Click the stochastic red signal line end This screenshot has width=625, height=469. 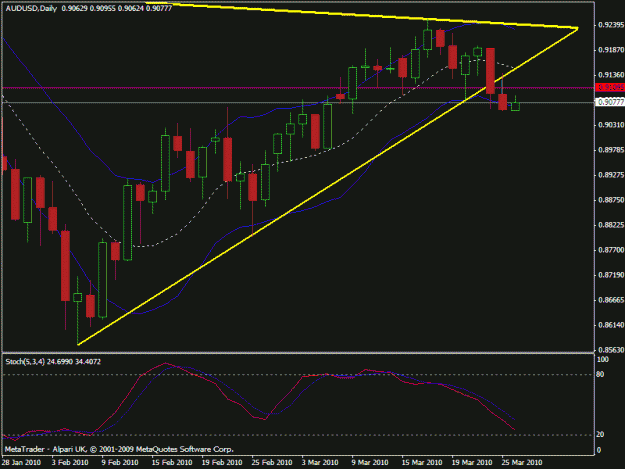pos(513,429)
